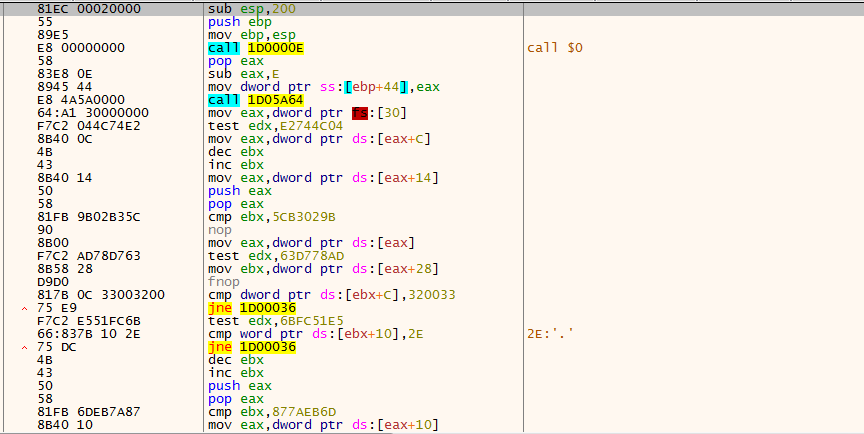Click opcode bytes 'F7C2 E551FC6B'
This screenshot has width=864, height=434.
pos(89,321)
